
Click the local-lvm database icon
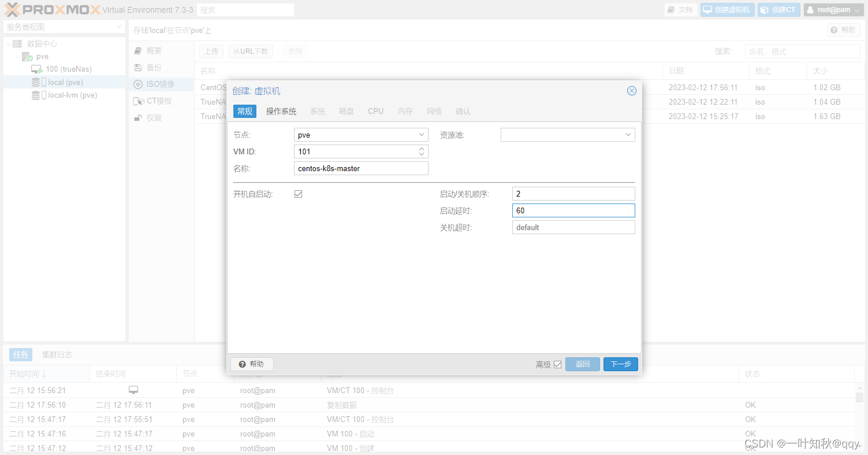[x=36, y=95]
